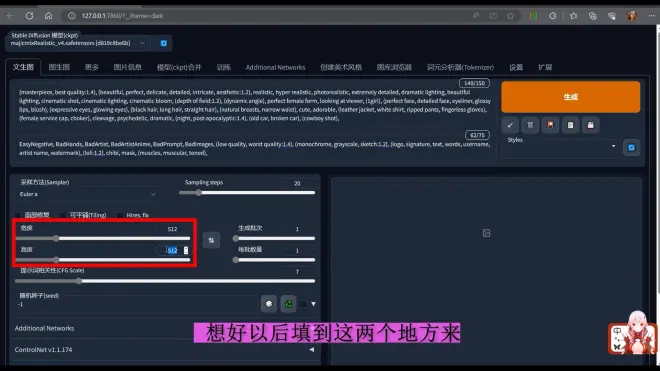
Task: Refresh the Stable Diffusion checkpoint list
Action: (163, 43)
